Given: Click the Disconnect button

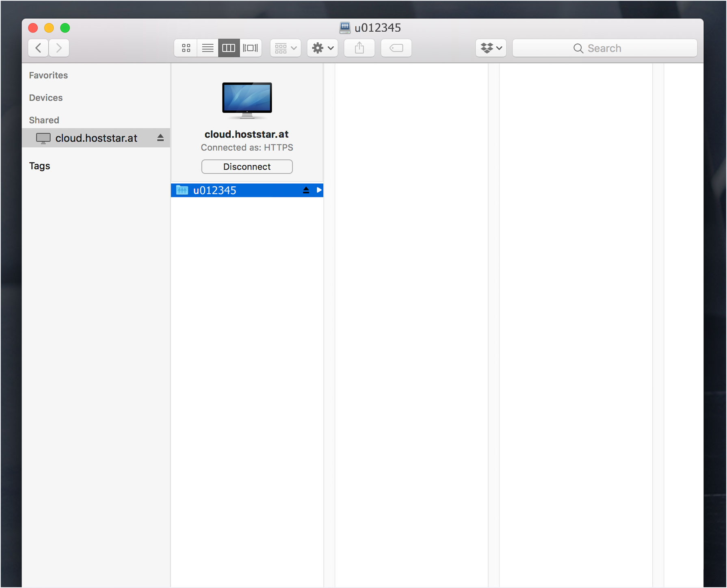Looking at the screenshot, I should click(x=247, y=166).
